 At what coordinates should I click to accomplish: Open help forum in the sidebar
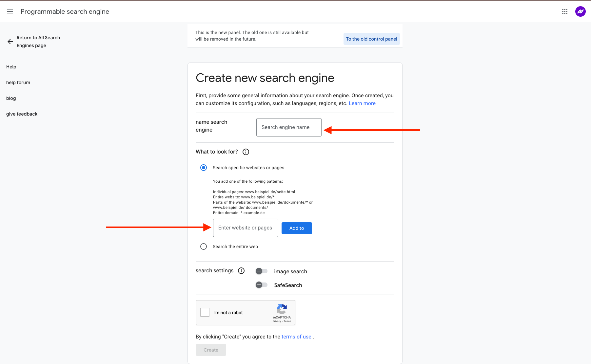[18, 82]
